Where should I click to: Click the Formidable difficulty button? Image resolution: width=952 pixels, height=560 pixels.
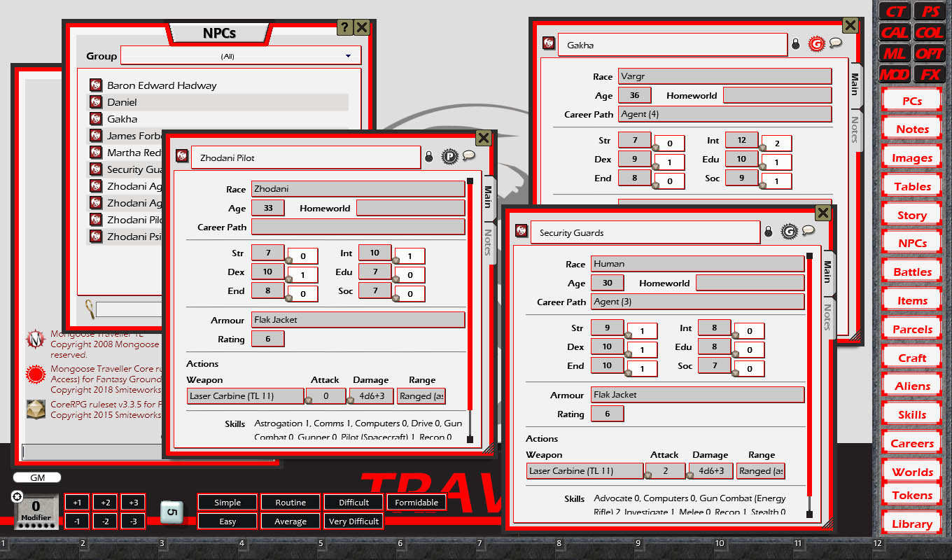[x=416, y=502]
